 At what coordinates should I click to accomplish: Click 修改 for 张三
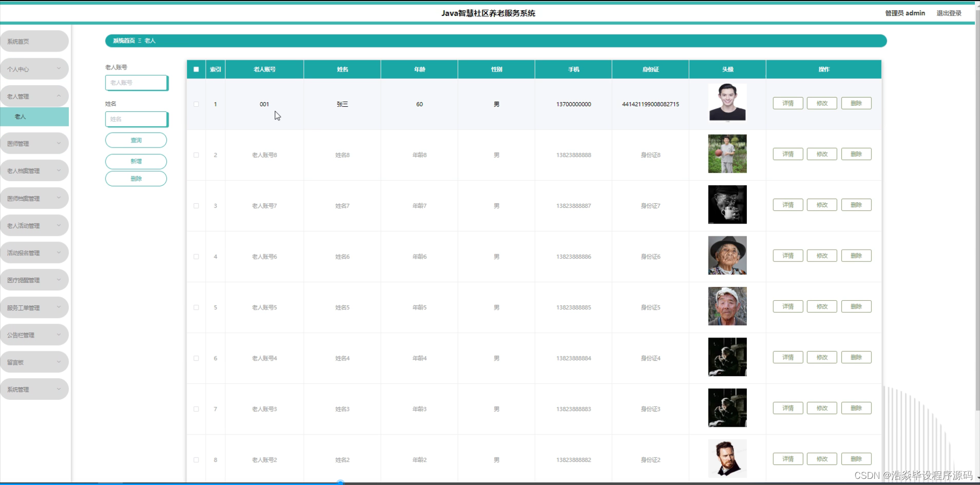pyautogui.click(x=822, y=103)
